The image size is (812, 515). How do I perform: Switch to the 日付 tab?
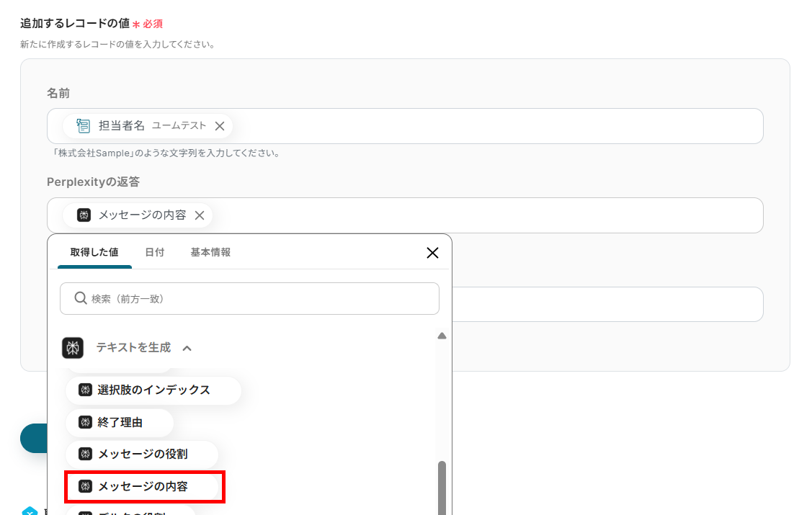tap(155, 253)
